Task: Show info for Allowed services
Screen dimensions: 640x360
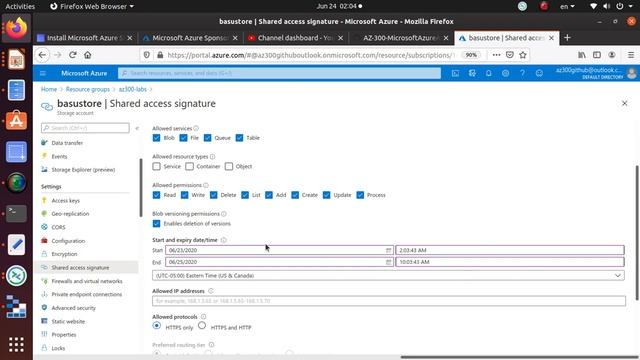Action: click(x=196, y=128)
